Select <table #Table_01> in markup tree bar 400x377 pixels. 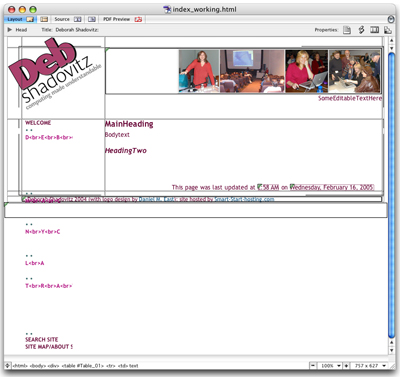(82, 366)
